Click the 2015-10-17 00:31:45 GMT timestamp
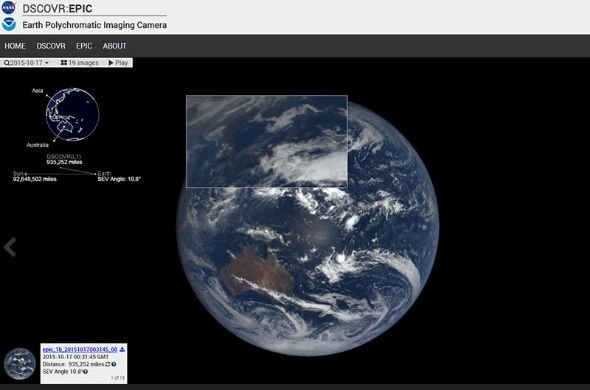This screenshot has width=590, height=390. click(x=76, y=357)
